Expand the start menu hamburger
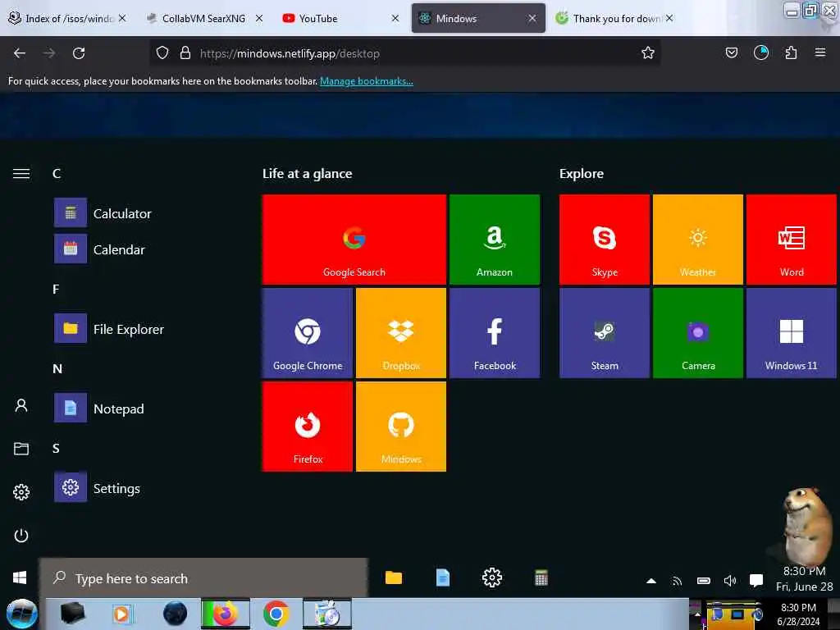Screen dimensions: 840x630 [21, 174]
